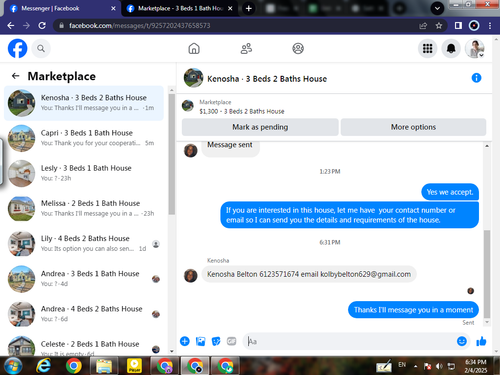The height and width of the screenshot is (375, 500).
Task: Click More options button
Action: pos(413,127)
